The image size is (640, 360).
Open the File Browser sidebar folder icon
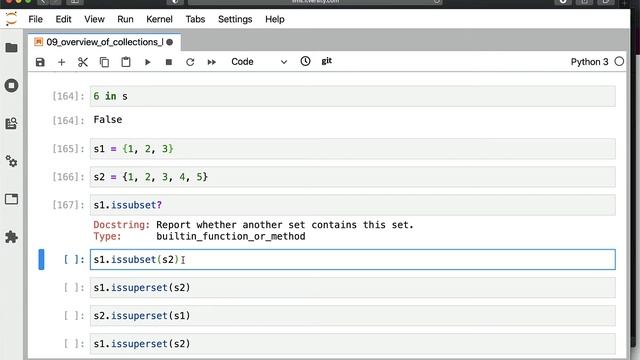11,48
